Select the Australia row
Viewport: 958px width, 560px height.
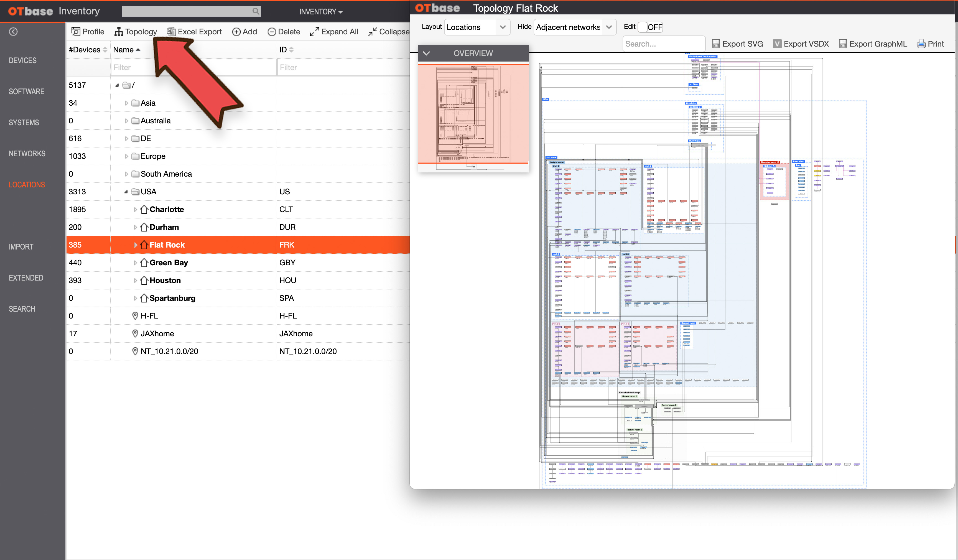pos(238,121)
